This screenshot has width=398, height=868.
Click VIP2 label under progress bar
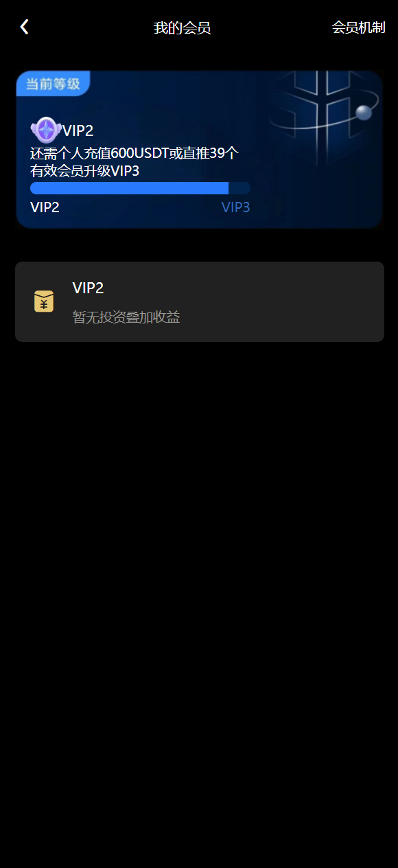45,207
